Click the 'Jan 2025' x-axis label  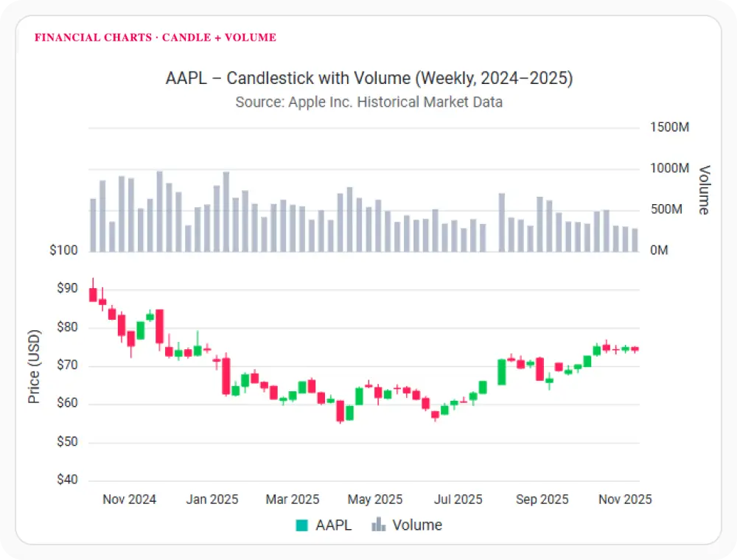click(x=212, y=499)
